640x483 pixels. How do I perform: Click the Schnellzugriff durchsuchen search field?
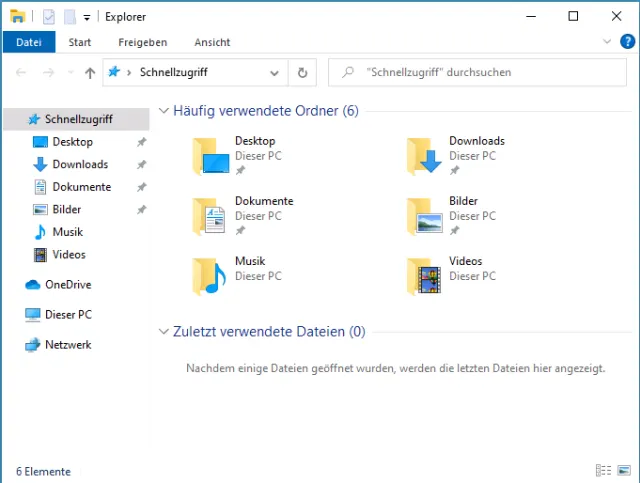477,72
